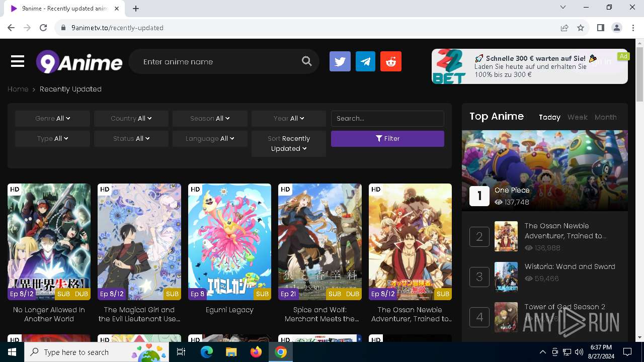Screen dimensions: 644x362
Task: Reload the page
Action: point(43,28)
